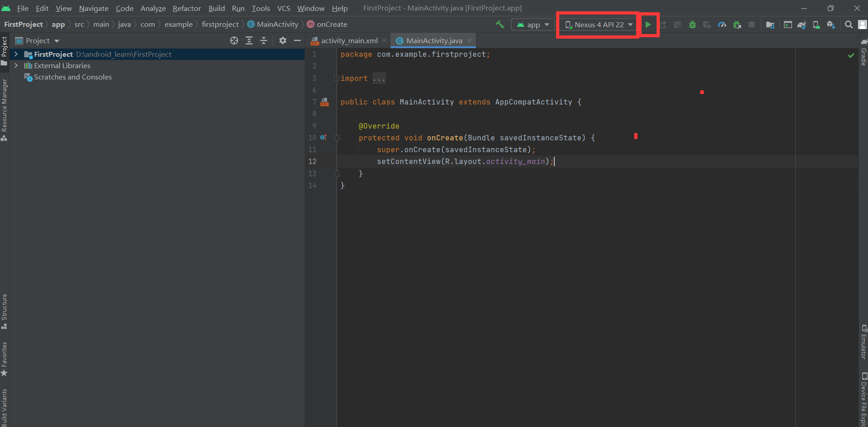Open the Nexus 4 API 22 device dropdown

tap(599, 25)
